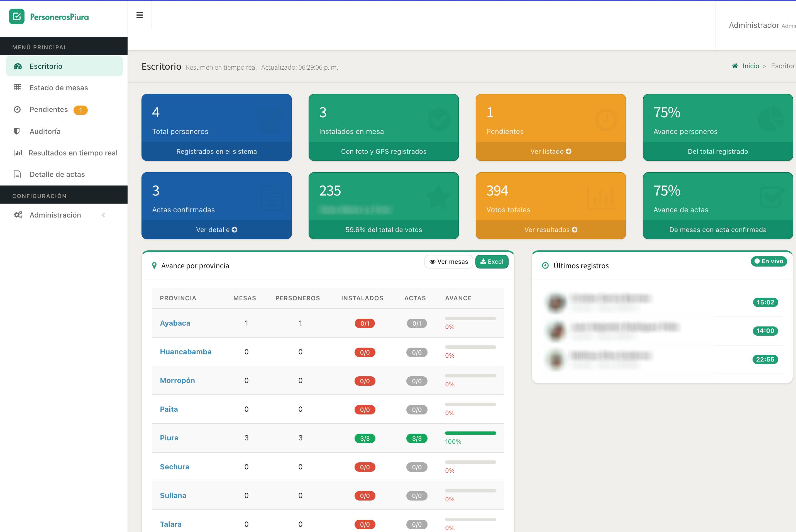796x532 pixels.
Task: Click the map pin icon beside Avance por provincia
Action: 154,266
